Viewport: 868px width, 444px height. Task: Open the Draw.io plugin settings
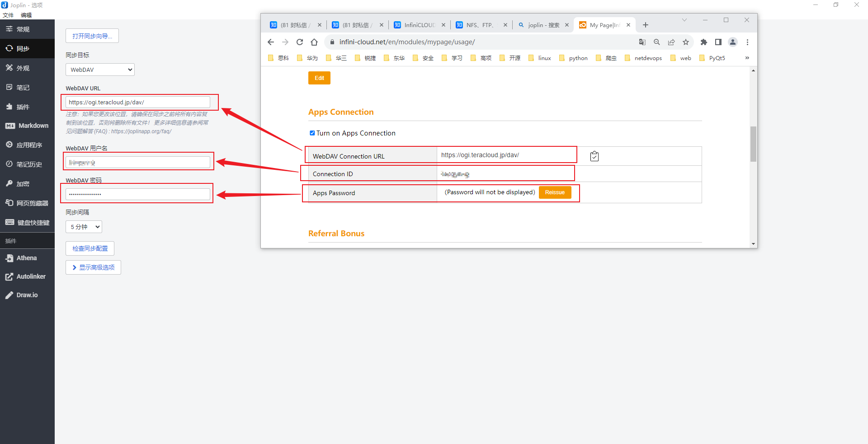[x=27, y=295]
